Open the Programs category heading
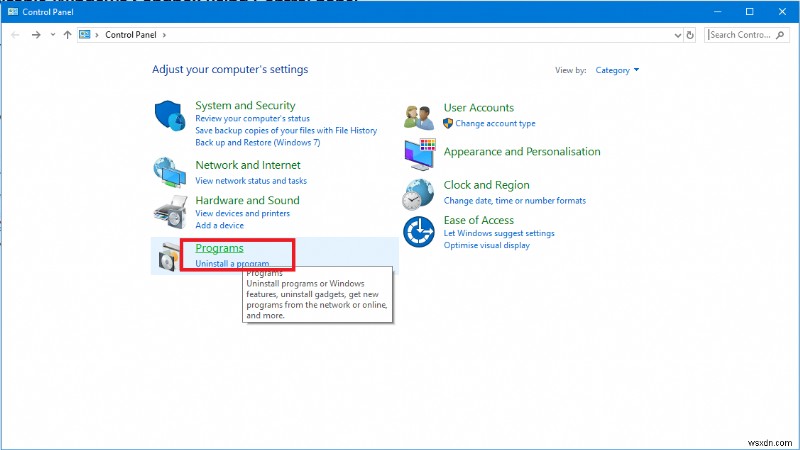 pos(219,248)
